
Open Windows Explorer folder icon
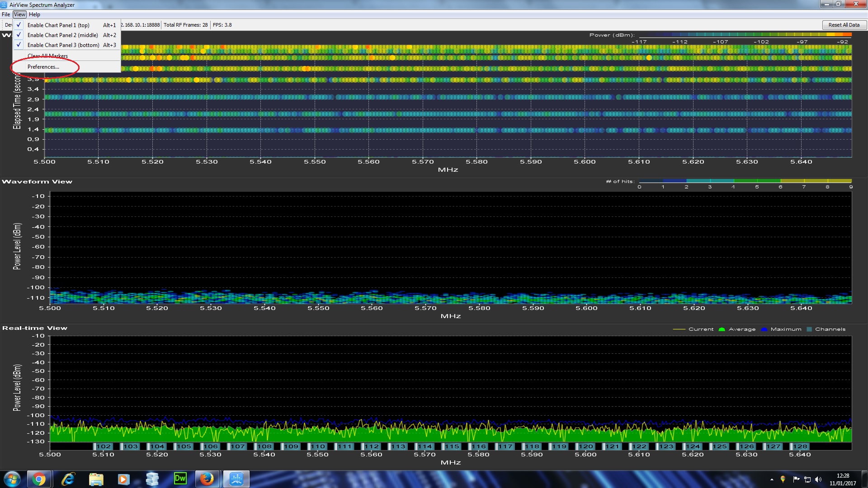point(96,479)
